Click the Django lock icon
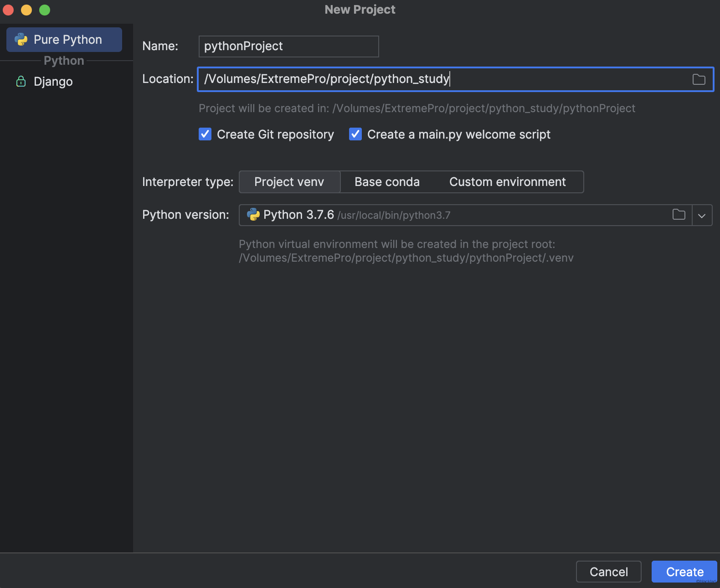 click(21, 82)
